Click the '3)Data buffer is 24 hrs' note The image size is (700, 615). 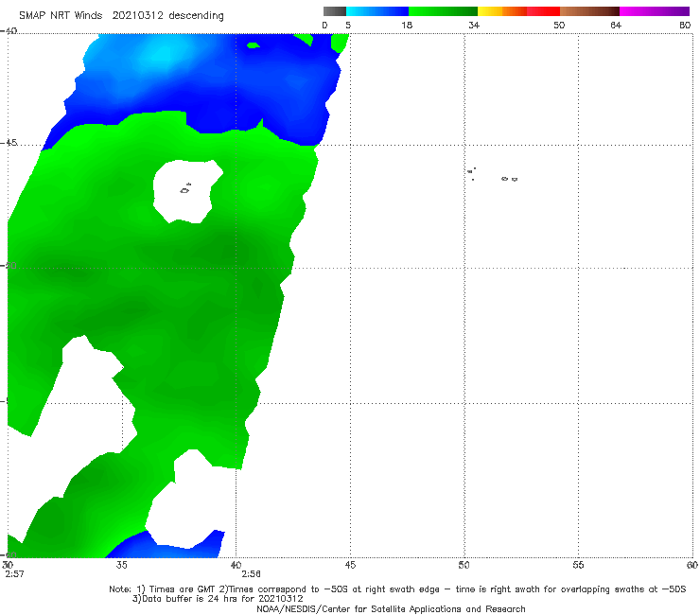click(218, 599)
